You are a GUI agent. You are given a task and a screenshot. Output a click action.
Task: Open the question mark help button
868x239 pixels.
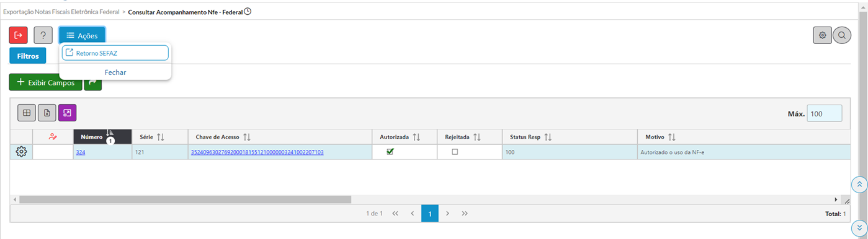pyautogui.click(x=43, y=35)
